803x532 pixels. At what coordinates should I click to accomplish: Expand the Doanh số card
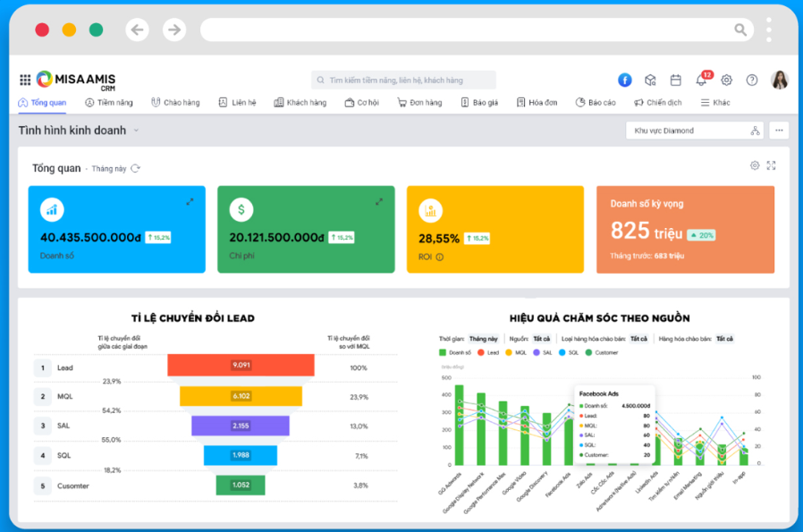(x=190, y=202)
